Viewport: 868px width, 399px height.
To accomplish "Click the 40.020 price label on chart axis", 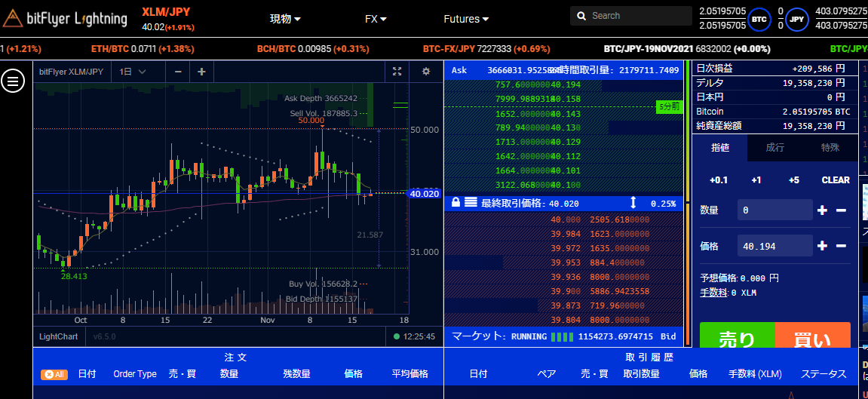I will pyautogui.click(x=424, y=194).
